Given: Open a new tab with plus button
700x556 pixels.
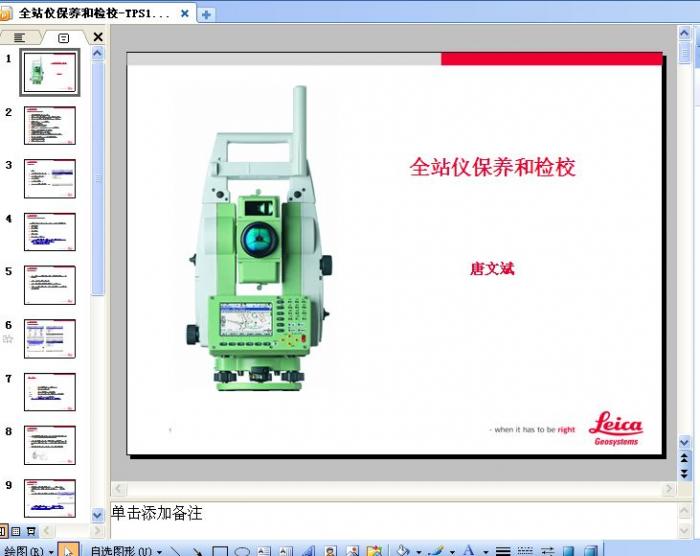Looking at the screenshot, I should 207,14.
